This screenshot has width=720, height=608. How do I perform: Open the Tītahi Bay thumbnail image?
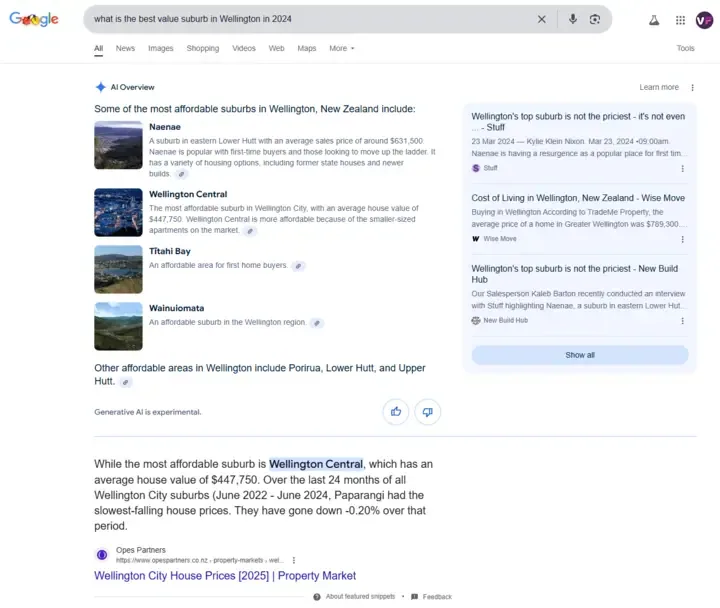tap(118, 270)
